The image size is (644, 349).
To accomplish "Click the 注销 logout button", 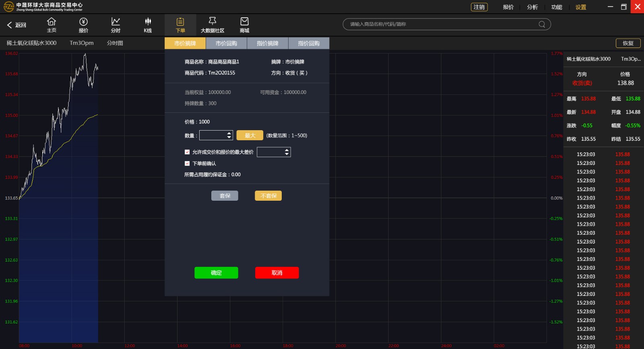I will [x=479, y=7].
